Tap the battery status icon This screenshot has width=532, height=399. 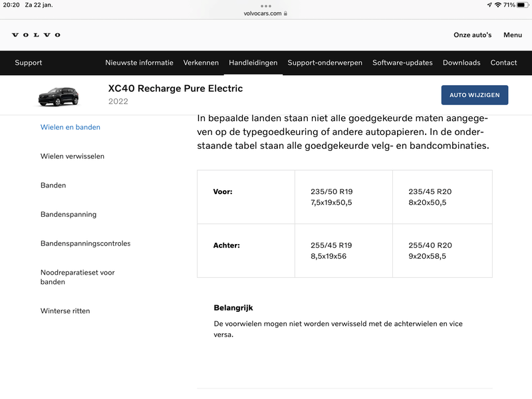(x=523, y=5)
